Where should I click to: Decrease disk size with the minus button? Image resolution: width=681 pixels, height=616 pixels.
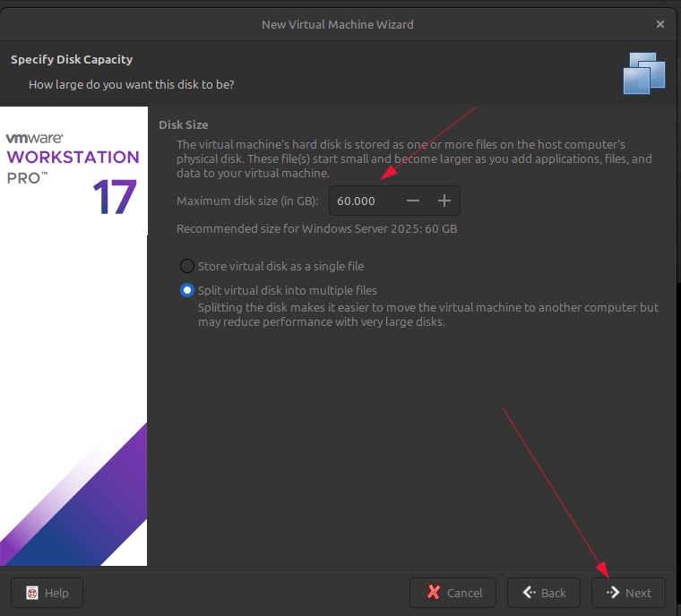(x=413, y=201)
